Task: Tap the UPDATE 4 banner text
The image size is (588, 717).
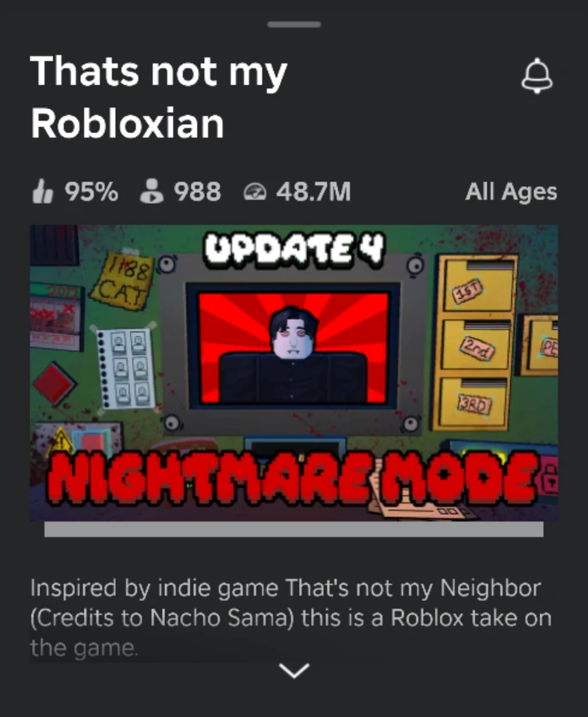Action: (294, 250)
